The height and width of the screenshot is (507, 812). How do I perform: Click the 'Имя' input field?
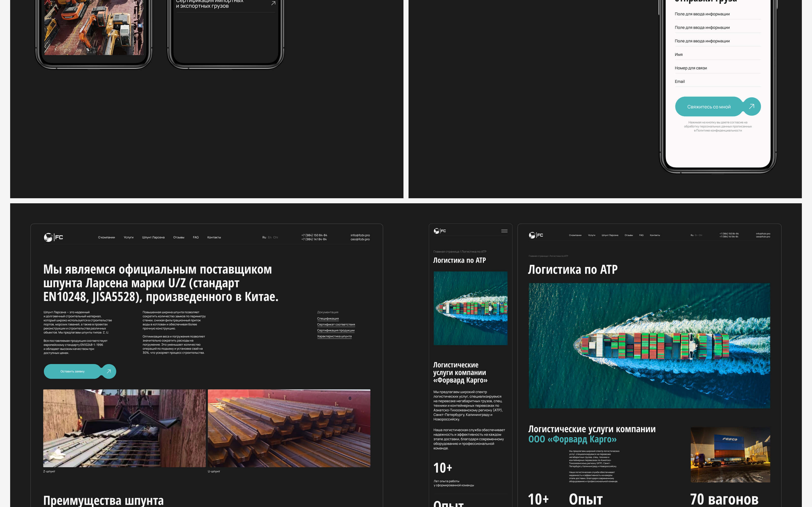717,55
